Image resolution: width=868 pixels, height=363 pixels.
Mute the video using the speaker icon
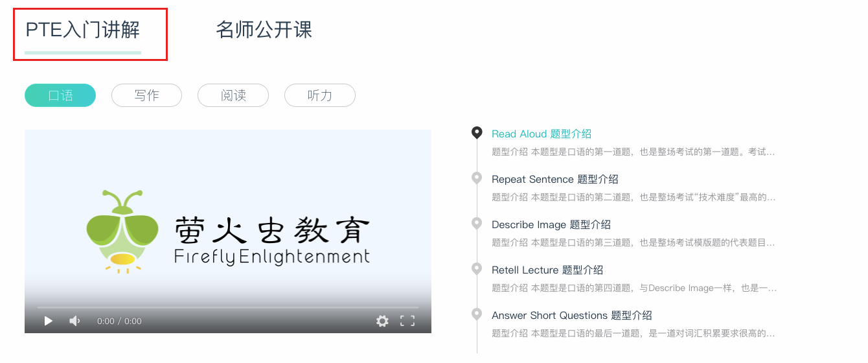[x=75, y=321]
